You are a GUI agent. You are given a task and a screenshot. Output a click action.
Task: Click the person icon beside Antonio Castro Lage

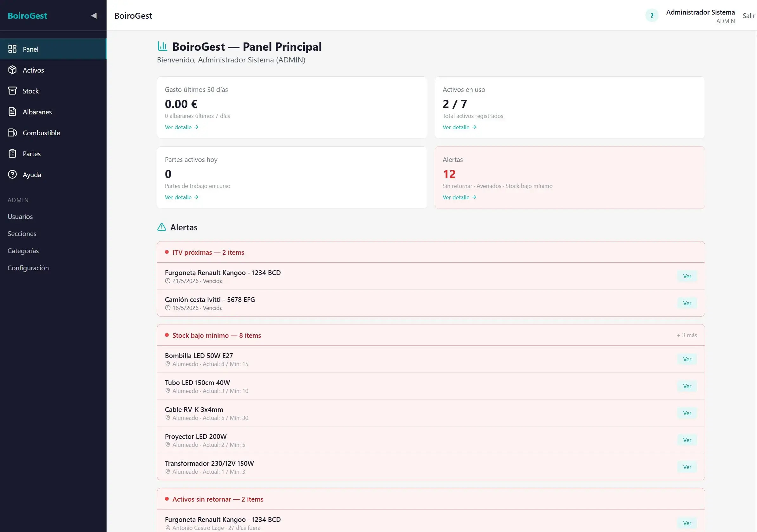click(167, 528)
